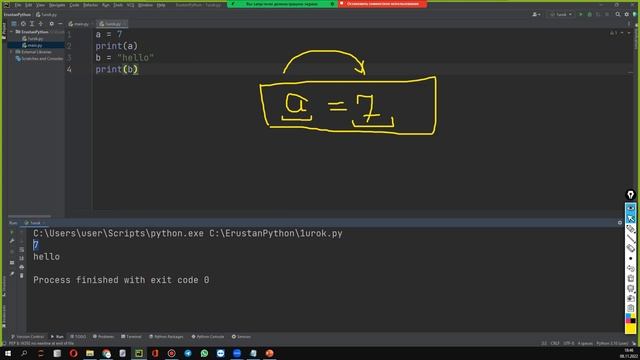Click Expand All icon in Project panel toolbar
640x360 pixels.
(x=32, y=24)
